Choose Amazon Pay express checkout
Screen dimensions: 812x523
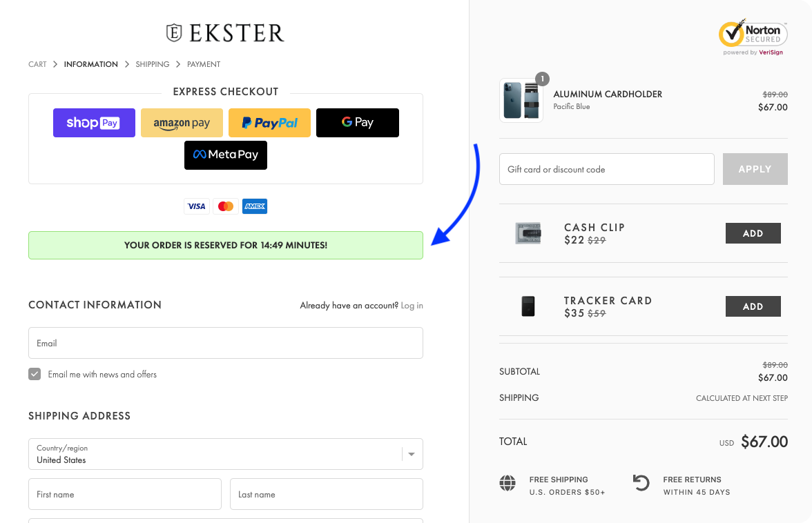pyautogui.click(x=182, y=123)
